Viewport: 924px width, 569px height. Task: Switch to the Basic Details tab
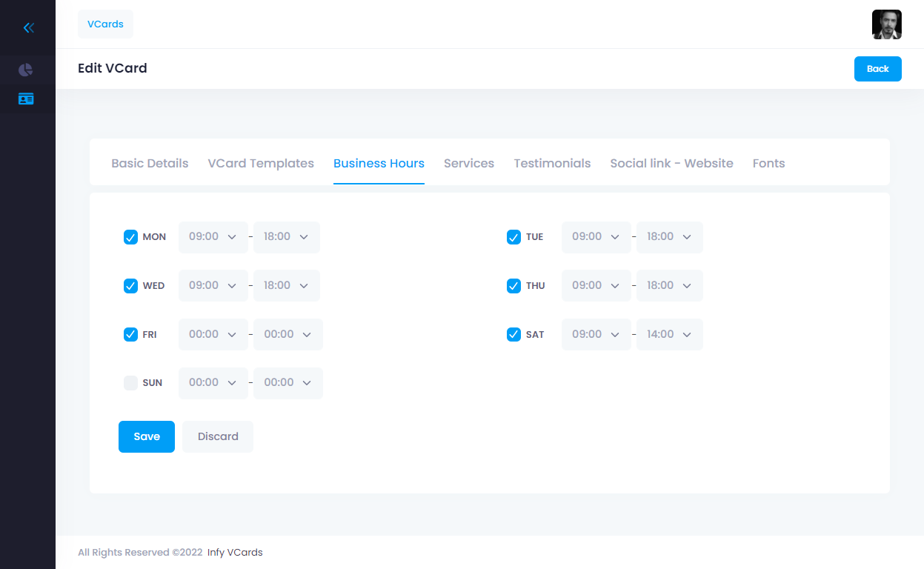point(150,164)
